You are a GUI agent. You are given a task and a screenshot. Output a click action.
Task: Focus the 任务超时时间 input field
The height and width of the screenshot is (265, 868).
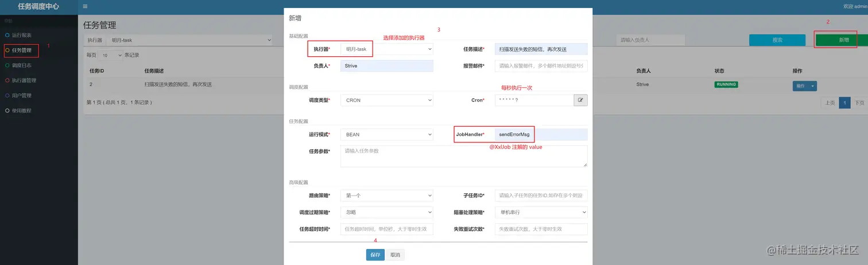coord(386,229)
